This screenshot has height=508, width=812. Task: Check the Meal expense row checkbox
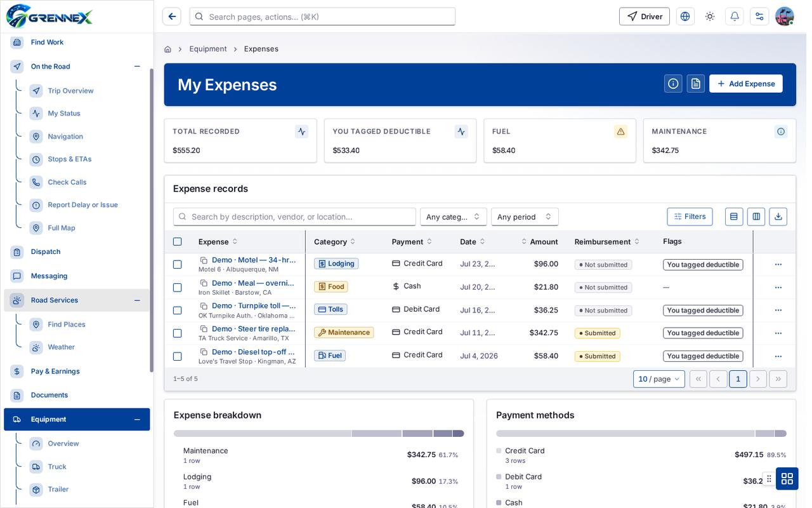point(178,288)
